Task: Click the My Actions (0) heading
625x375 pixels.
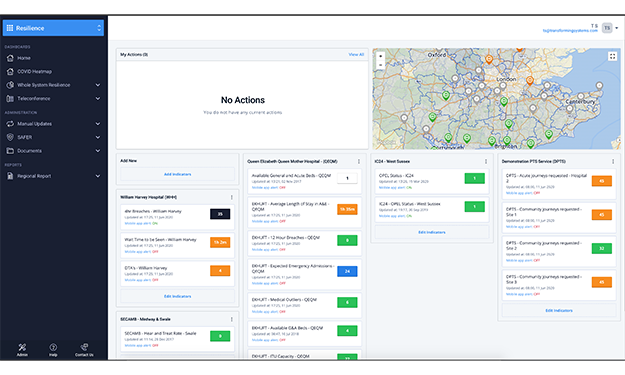Action: (x=134, y=55)
